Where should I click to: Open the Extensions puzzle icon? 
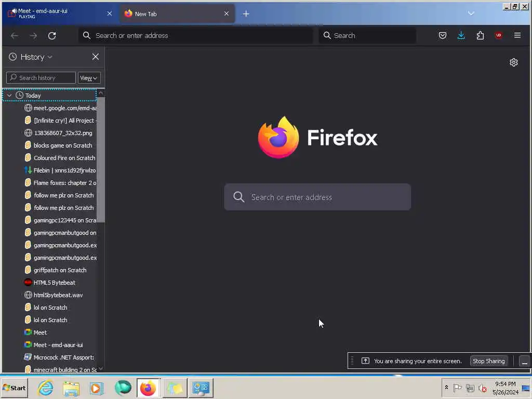[480, 35]
